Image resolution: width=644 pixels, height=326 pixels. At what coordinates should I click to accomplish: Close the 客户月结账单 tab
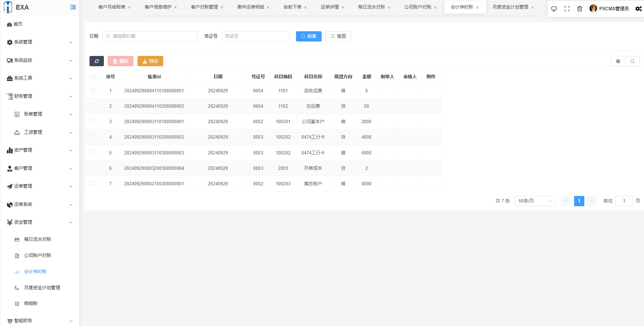coord(129,7)
